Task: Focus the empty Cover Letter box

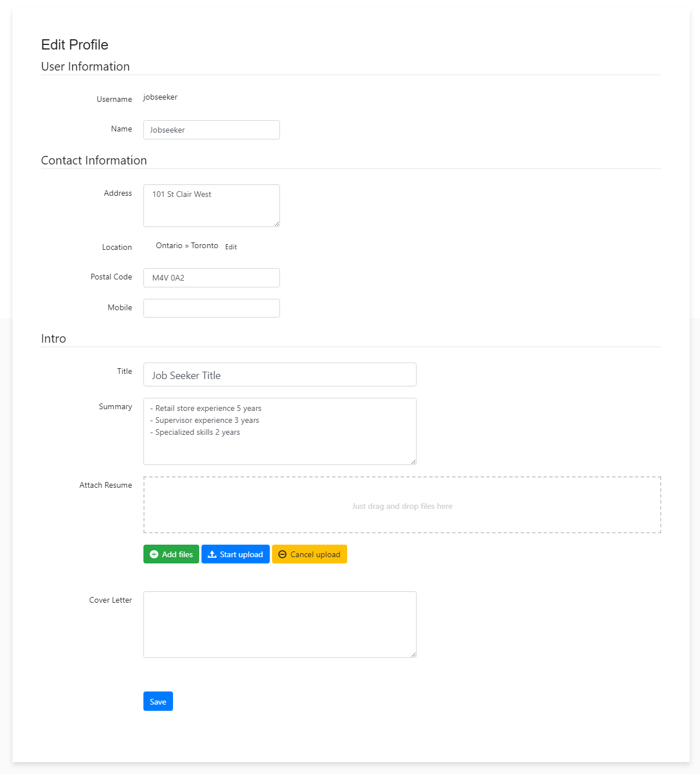Action: pyautogui.click(x=279, y=624)
